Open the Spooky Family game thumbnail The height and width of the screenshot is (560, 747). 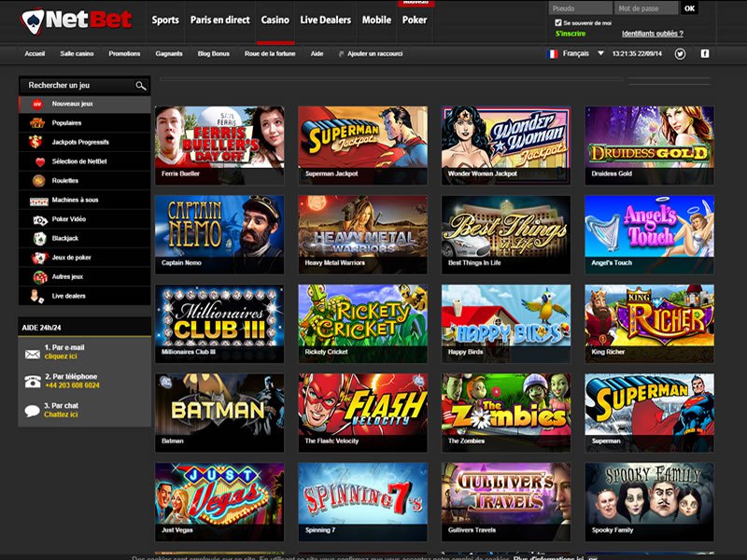649,501
